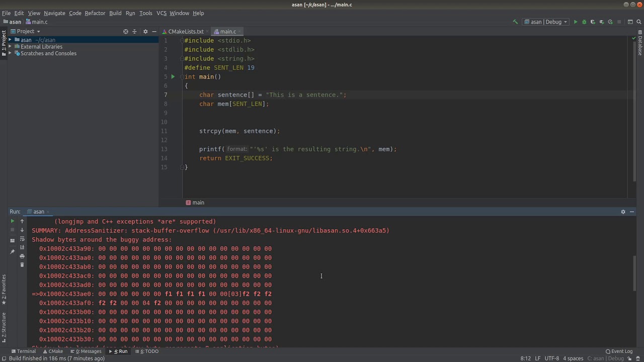The image size is (644, 362).
Task: Open the 2: Favorites side tab
Action: coord(4,290)
